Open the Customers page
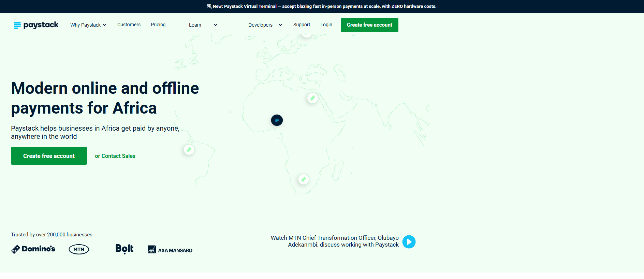Image resolution: width=644 pixels, height=279 pixels. 129,25
